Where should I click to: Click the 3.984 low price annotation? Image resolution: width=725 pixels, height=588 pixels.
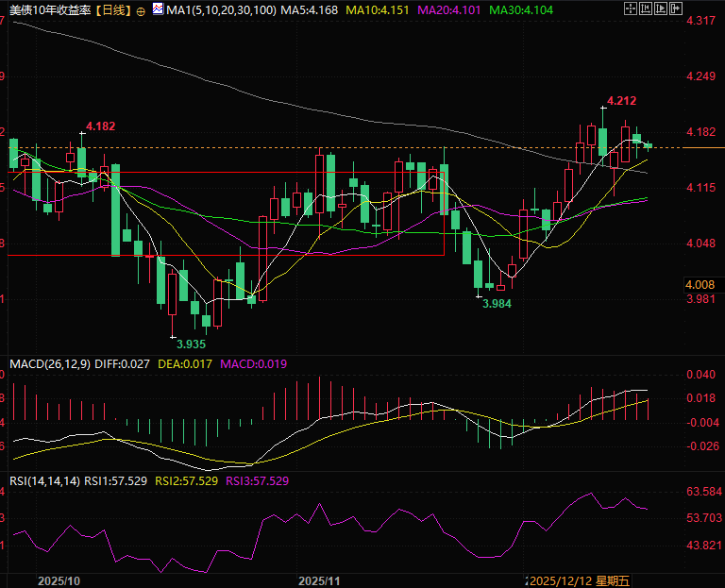tap(497, 304)
